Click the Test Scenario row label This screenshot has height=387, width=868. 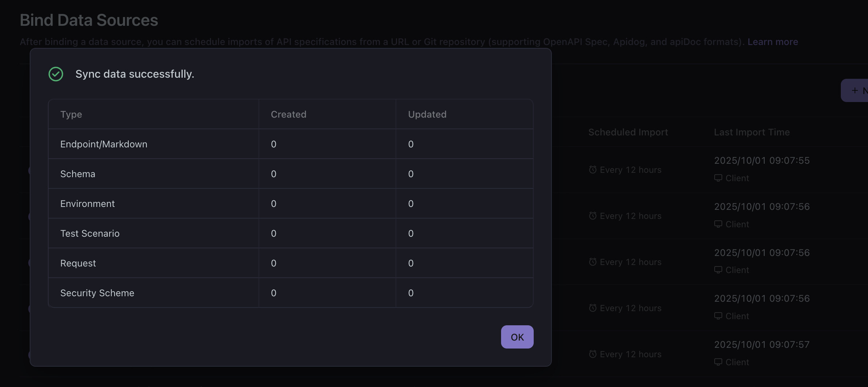point(90,233)
